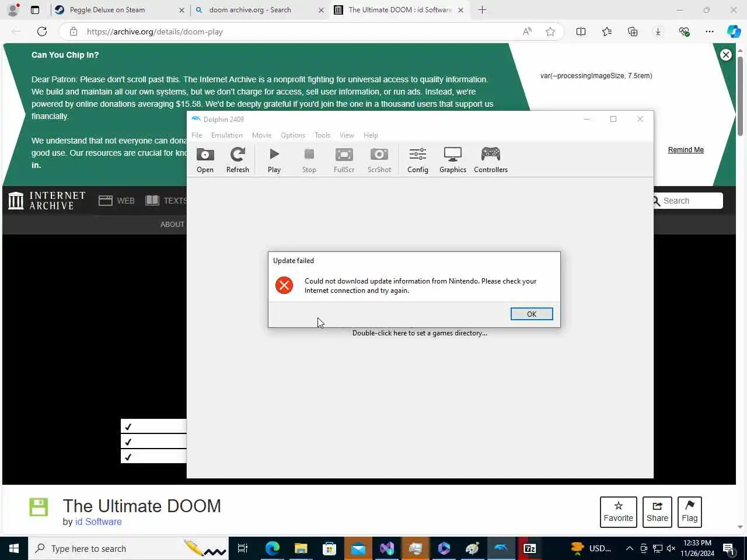Open Task View from taskbar

[243, 548]
